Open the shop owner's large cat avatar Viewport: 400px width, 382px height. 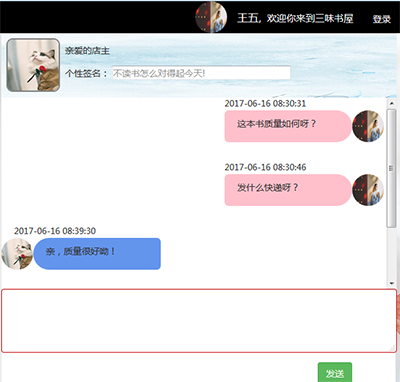[x=33, y=65]
